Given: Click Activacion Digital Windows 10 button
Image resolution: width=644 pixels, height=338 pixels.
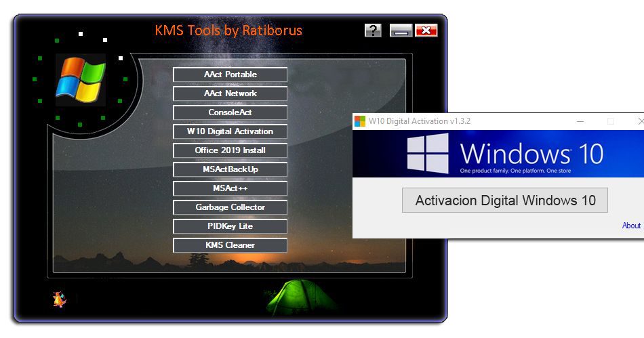Looking at the screenshot, I should pyautogui.click(x=505, y=200).
